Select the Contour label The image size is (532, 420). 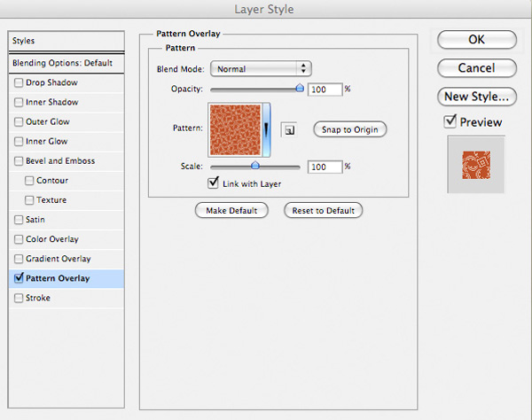[x=52, y=181]
